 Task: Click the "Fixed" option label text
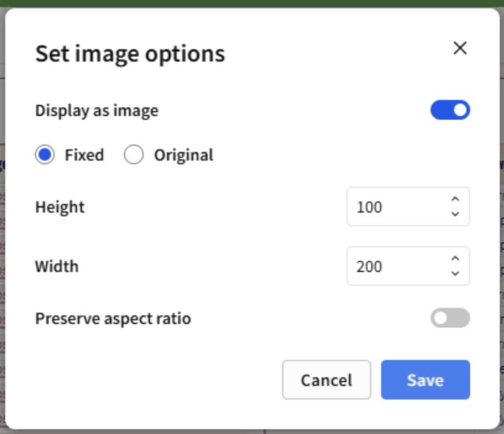tap(84, 155)
